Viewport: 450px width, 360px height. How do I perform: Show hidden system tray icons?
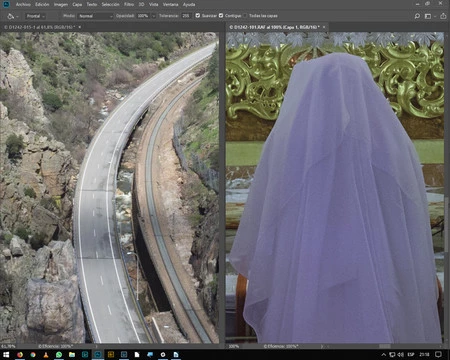tap(384, 355)
